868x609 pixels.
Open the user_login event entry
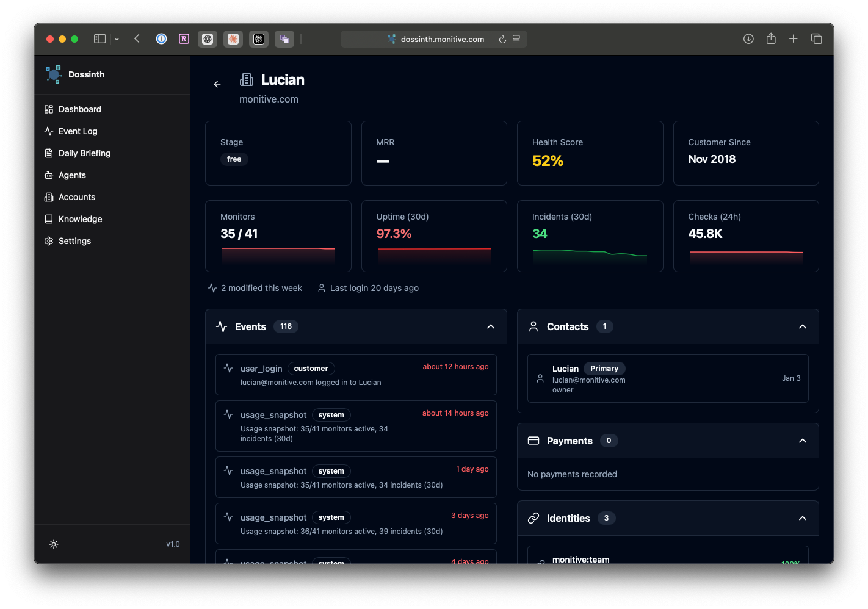click(x=356, y=375)
